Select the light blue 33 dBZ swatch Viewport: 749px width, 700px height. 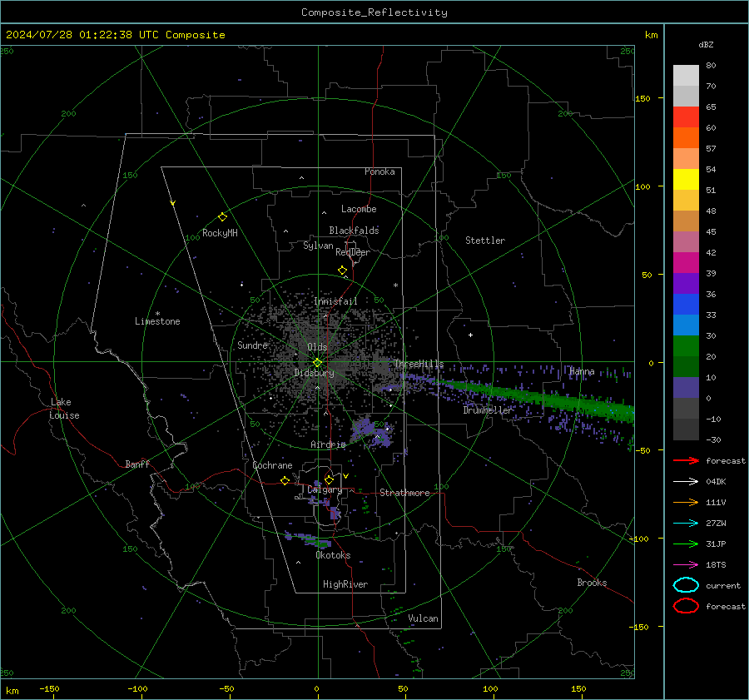click(686, 325)
